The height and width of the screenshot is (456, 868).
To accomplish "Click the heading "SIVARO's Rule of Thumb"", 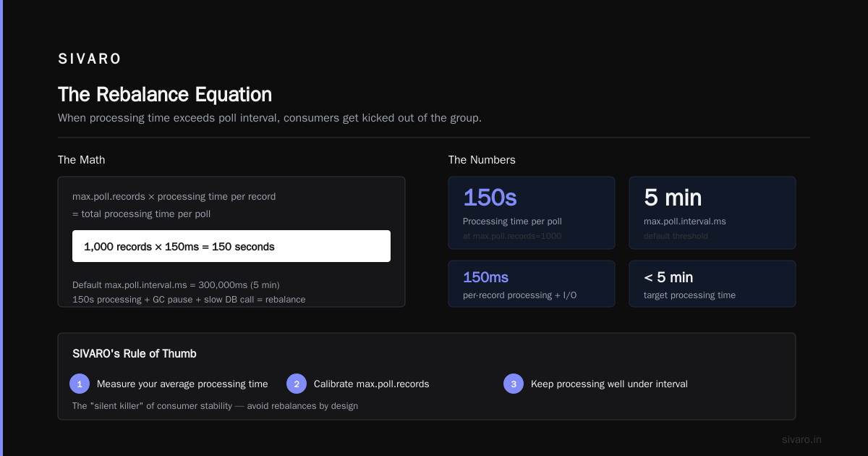I will [135, 354].
